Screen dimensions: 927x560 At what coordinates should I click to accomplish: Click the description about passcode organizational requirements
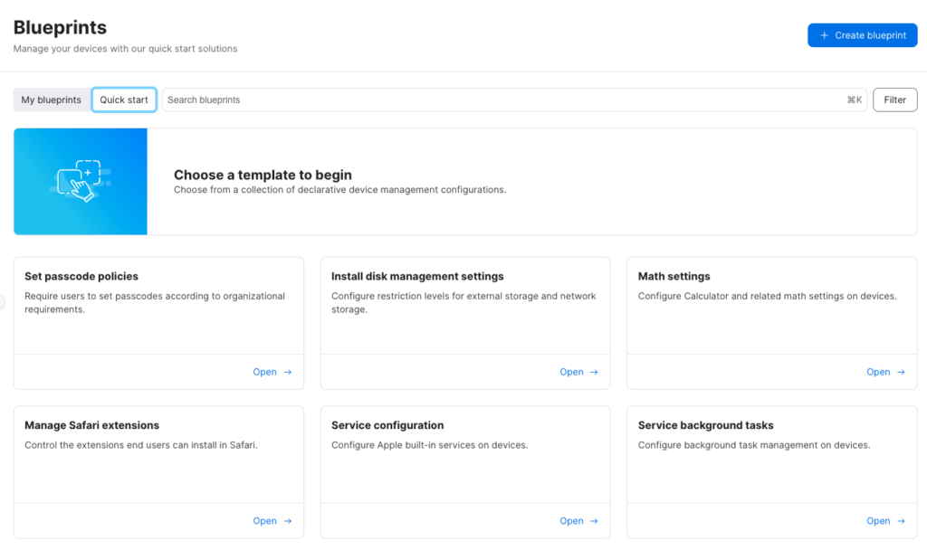tap(154, 302)
